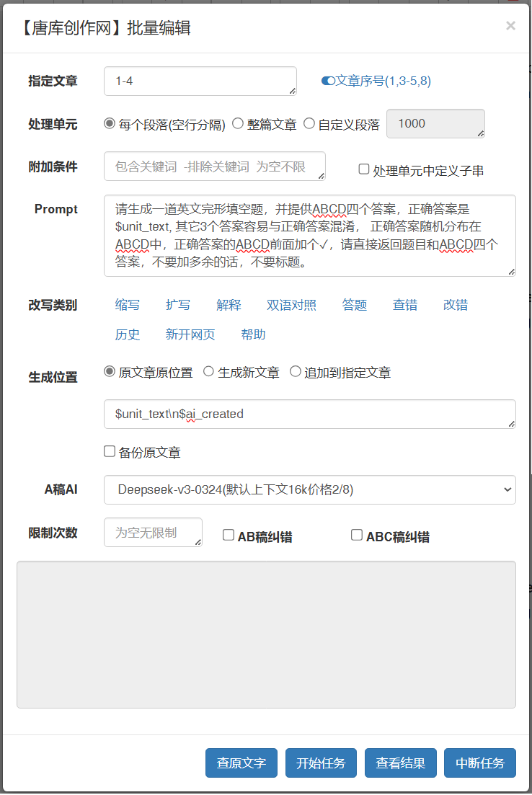Choose the 解释 rewrite category
The width and height of the screenshot is (532, 795).
click(x=229, y=305)
